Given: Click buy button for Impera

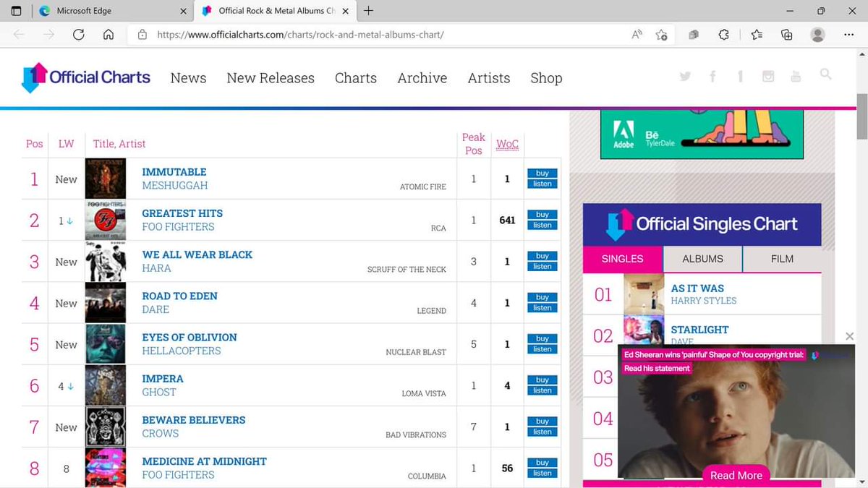Looking at the screenshot, I should click(542, 380).
